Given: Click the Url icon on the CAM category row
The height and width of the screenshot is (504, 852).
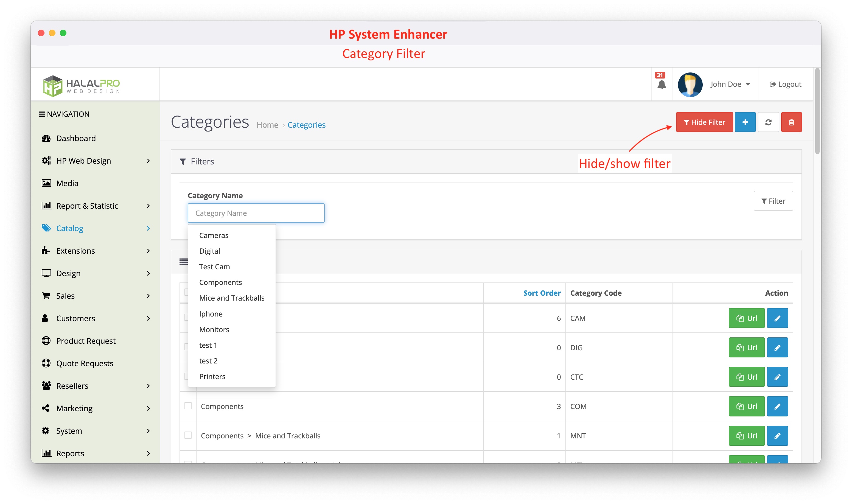Looking at the screenshot, I should click(746, 318).
